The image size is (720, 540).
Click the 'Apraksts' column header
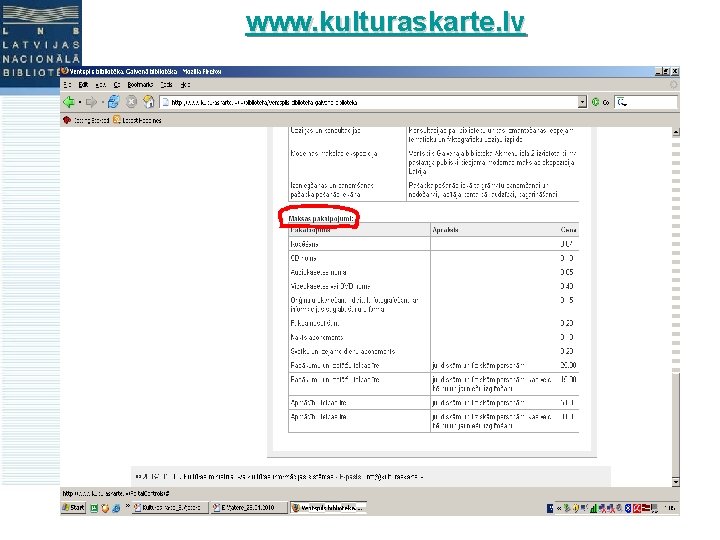(x=445, y=230)
